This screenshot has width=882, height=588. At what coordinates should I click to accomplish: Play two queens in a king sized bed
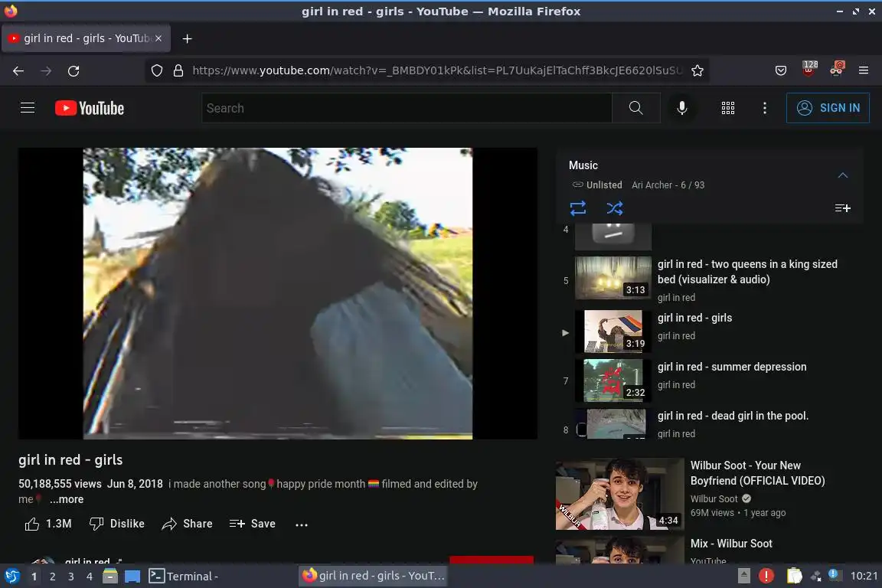point(747,272)
